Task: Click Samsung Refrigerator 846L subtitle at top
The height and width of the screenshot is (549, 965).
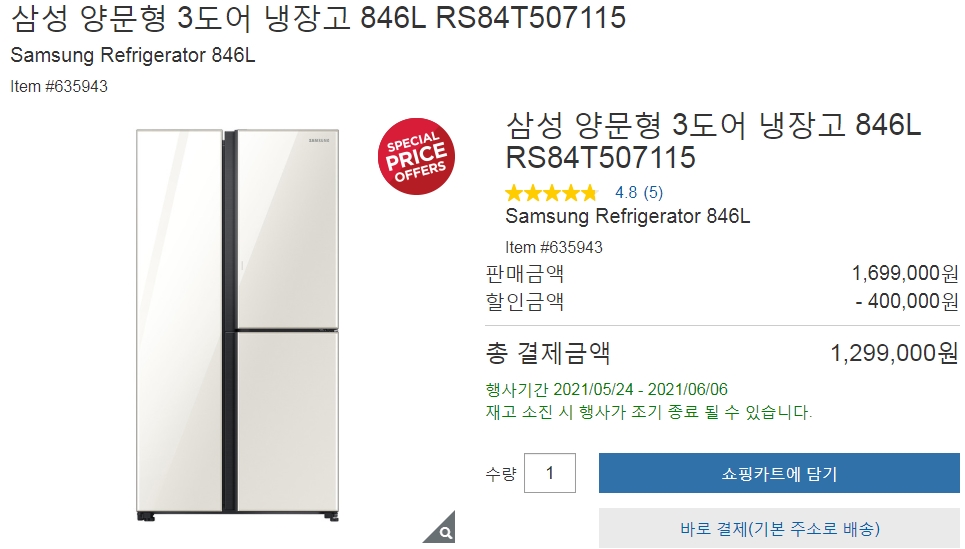Action: [133, 55]
